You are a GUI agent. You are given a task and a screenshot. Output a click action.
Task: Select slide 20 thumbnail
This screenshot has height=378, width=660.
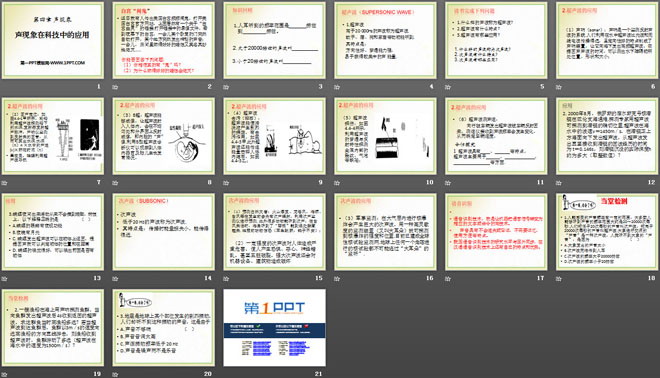click(x=164, y=327)
